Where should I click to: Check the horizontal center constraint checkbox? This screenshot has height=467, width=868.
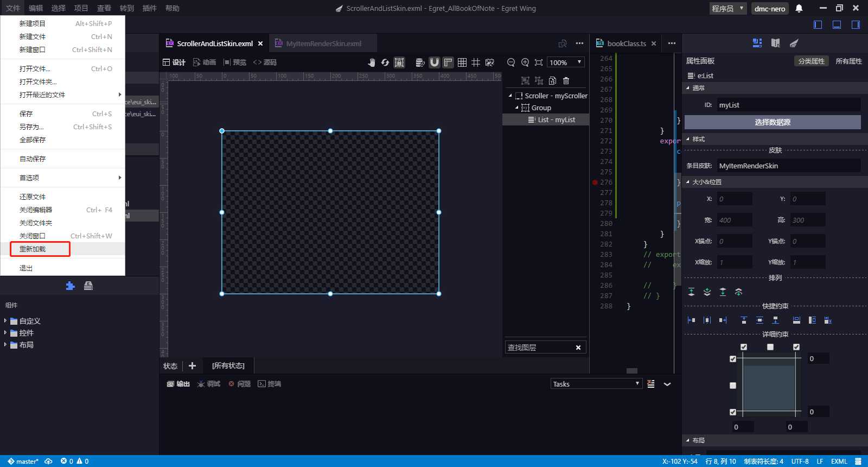pos(770,347)
